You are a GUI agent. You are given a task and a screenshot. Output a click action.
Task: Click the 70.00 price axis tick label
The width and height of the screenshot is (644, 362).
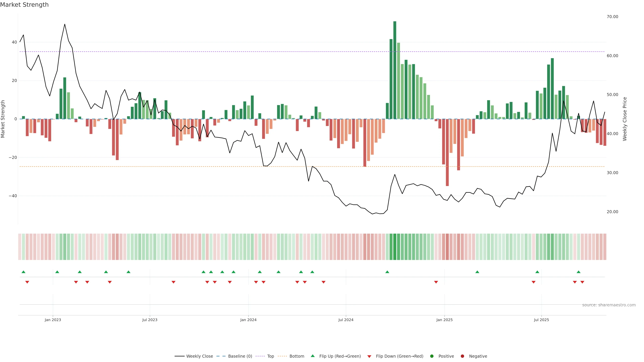[612, 17]
